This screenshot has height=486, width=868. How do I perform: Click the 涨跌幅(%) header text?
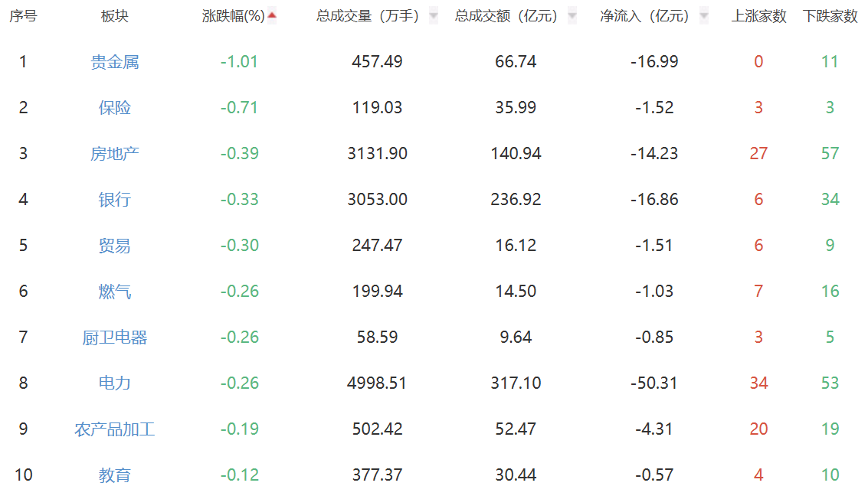[233, 16]
